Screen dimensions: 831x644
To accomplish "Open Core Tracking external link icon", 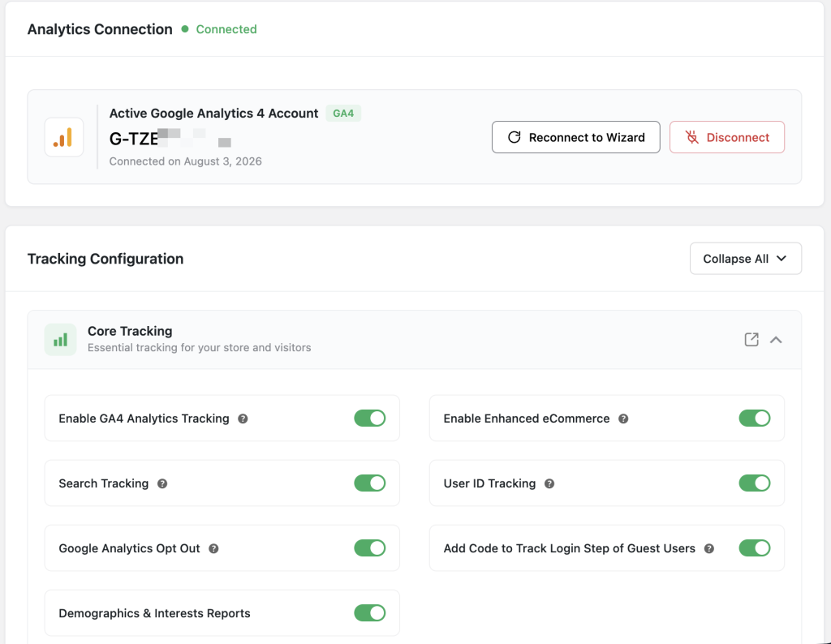I will [751, 340].
